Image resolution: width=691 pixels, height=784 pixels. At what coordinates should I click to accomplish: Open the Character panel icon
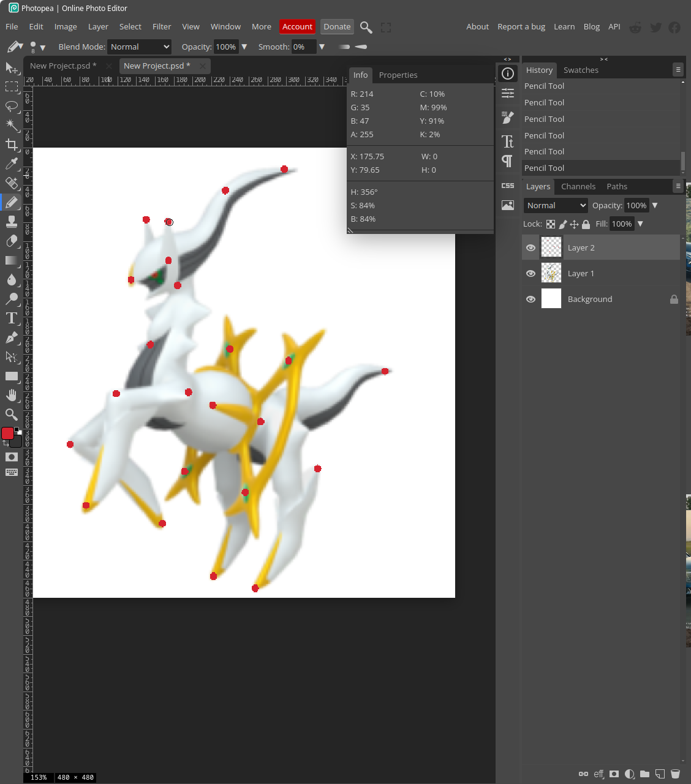508,141
